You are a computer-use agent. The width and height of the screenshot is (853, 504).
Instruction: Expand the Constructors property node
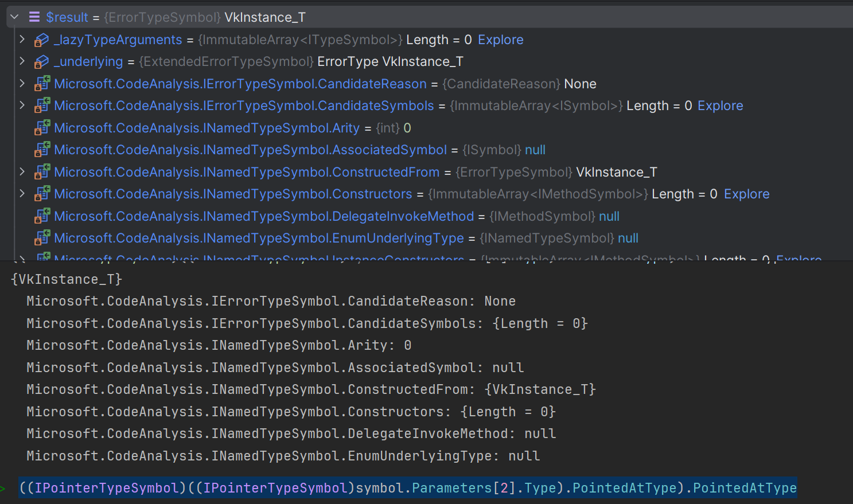click(22, 194)
